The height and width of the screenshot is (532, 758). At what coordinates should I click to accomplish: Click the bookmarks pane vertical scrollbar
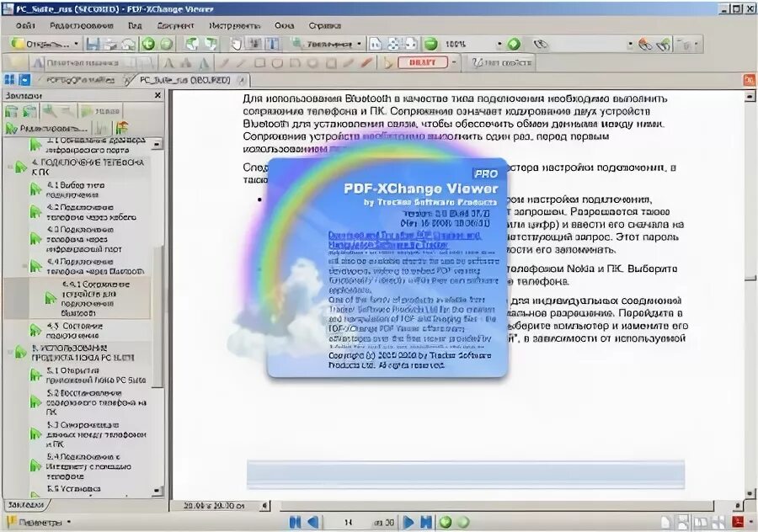click(157, 317)
